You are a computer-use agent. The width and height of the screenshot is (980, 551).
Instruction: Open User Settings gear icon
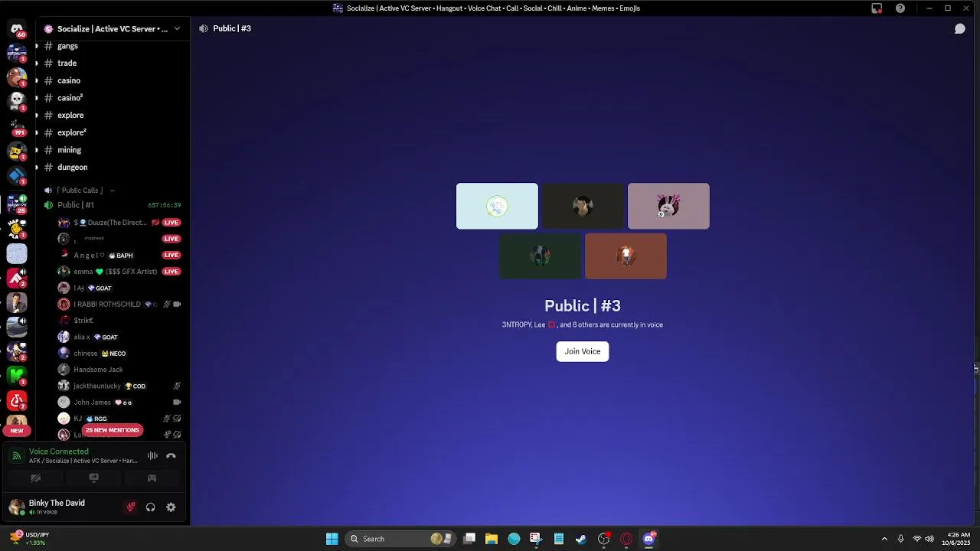click(171, 507)
